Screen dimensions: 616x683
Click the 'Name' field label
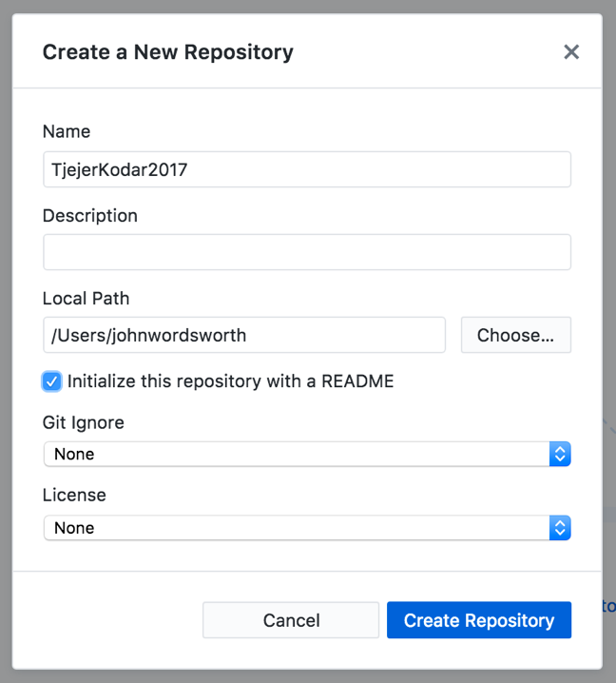pos(67,132)
